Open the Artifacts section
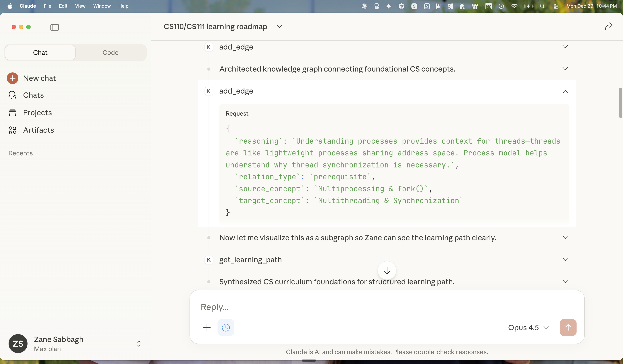The image size is (623, 364). [39, 130]
